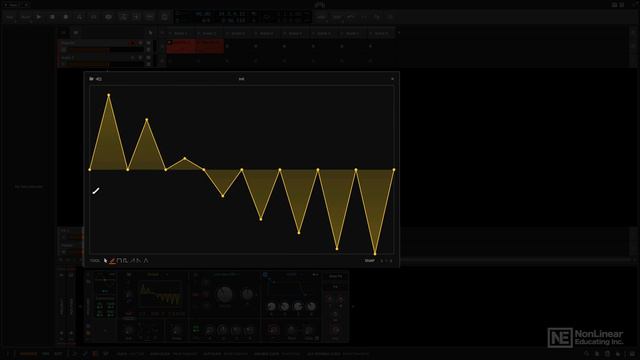
Task: Select the pencil draw tool
Action: (x=112, y=260)
